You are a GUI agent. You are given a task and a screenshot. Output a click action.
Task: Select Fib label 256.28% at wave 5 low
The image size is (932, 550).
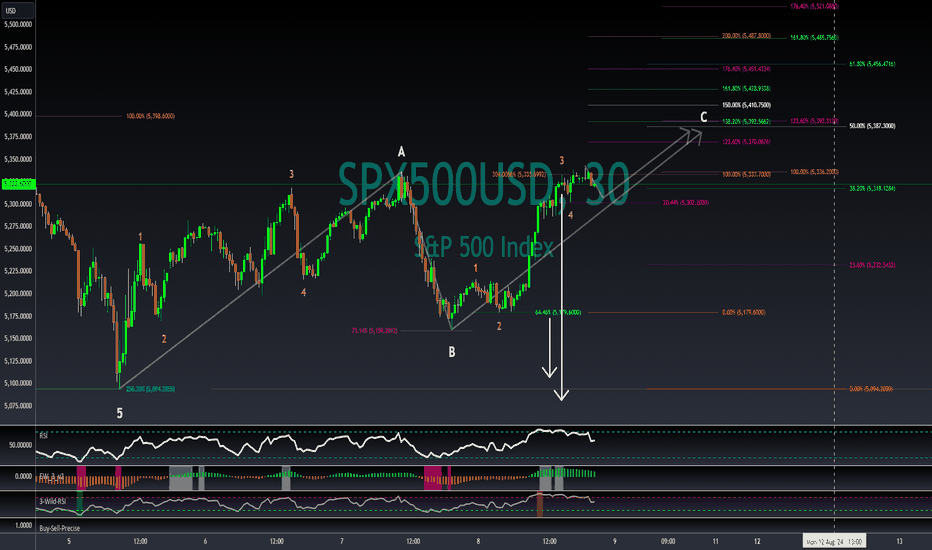[x=150, y=389]
